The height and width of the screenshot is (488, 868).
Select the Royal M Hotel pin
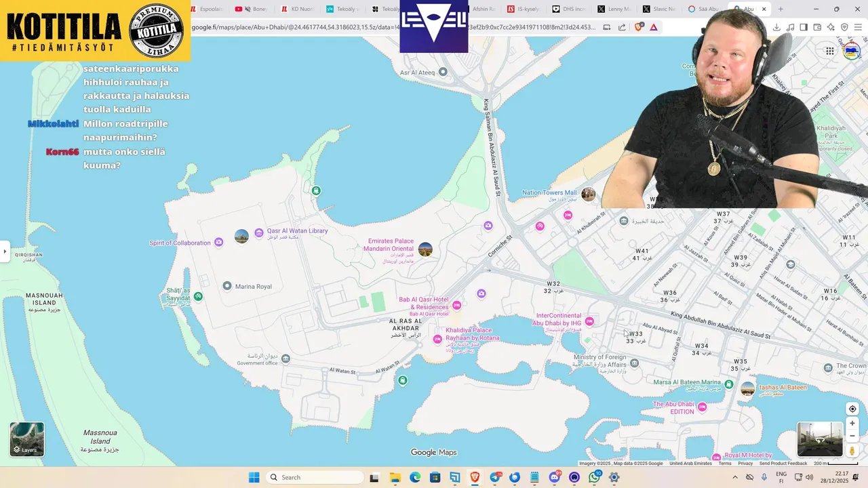716,457
